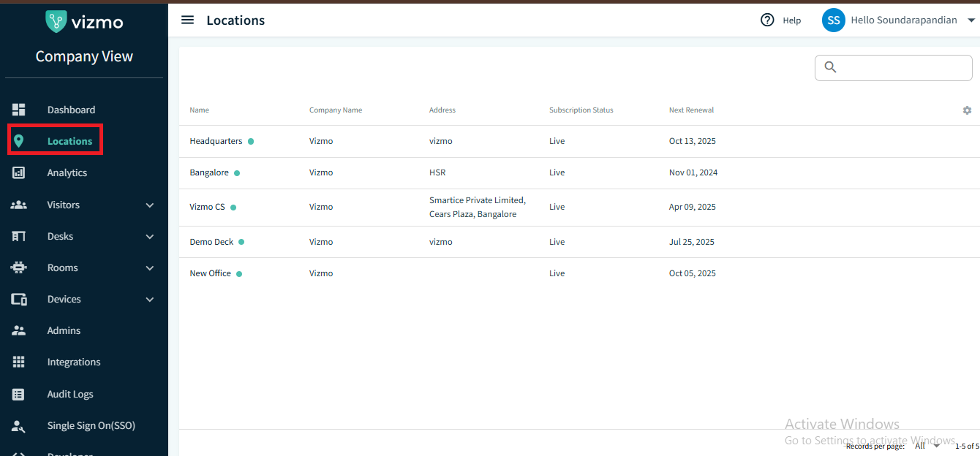The height and width of the screenshot is (456, 980).
Task: Click inside the search input field
Action: [x=903, y=67]
